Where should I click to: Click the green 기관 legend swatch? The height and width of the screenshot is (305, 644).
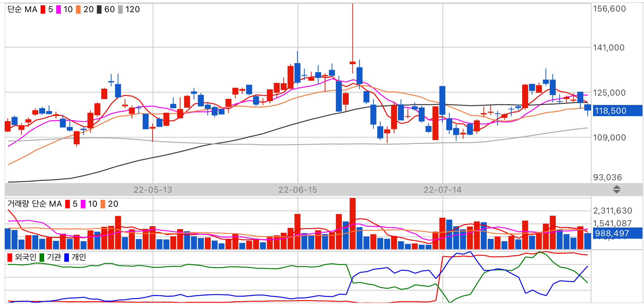pos(42,257)
